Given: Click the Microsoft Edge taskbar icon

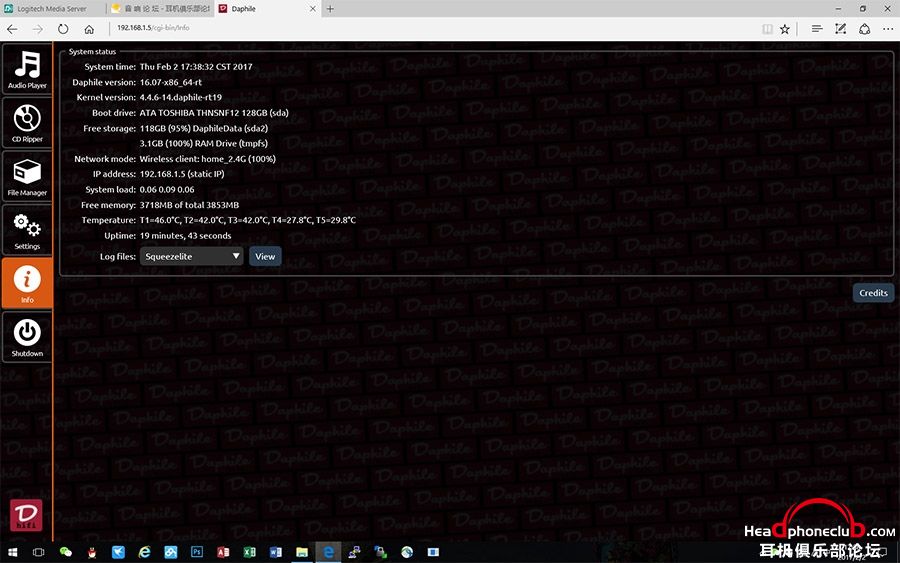Looking at the screenshot, I should tap(328, 552).
